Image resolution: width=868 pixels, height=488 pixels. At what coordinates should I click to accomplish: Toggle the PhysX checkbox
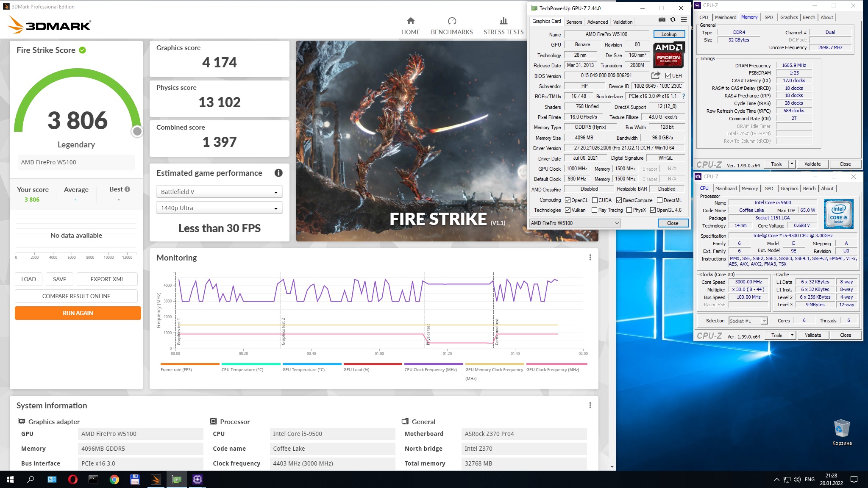629,210
